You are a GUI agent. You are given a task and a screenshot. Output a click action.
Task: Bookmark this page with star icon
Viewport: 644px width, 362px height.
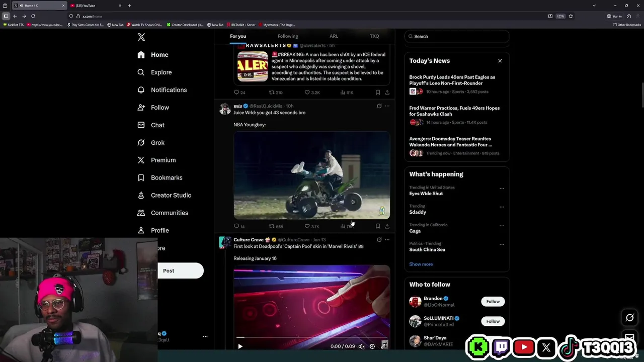click(571, 16)
